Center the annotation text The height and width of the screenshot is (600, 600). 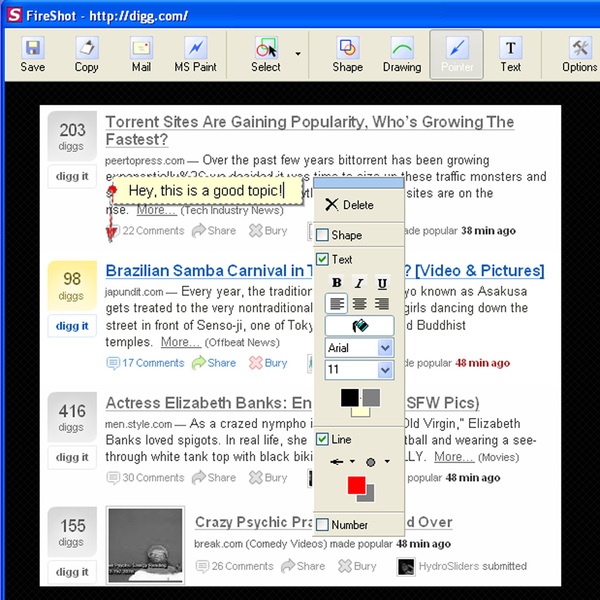pyautogui.click(x=359, y=304)
